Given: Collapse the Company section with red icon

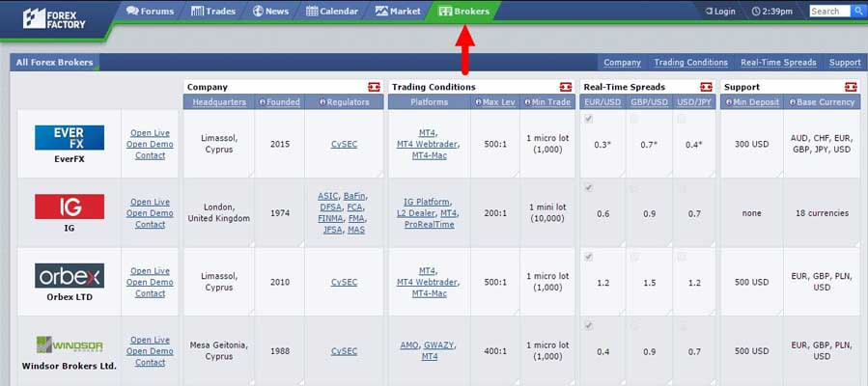Looking at the screenshot, I should click(375, 87).
